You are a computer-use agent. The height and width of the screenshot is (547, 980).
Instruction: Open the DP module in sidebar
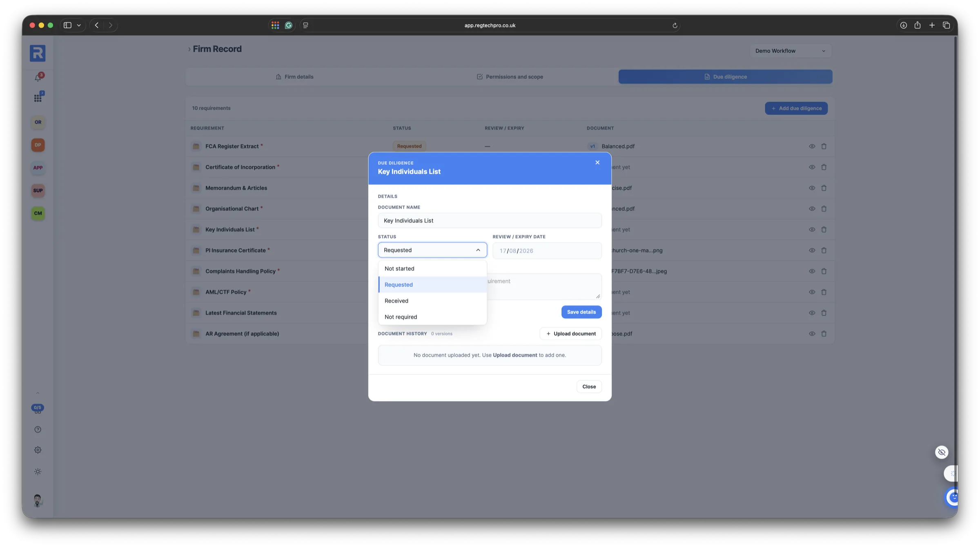click(38, 145)
